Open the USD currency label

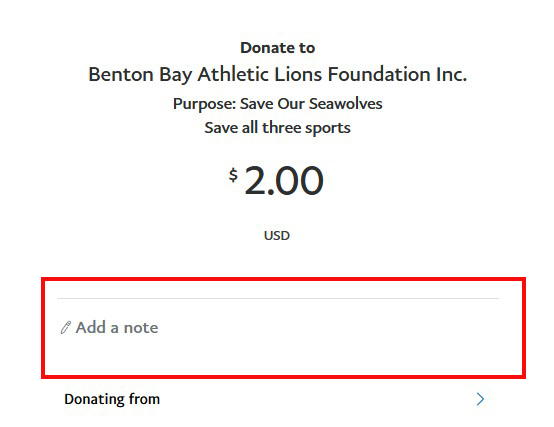[x=277, y=236]
